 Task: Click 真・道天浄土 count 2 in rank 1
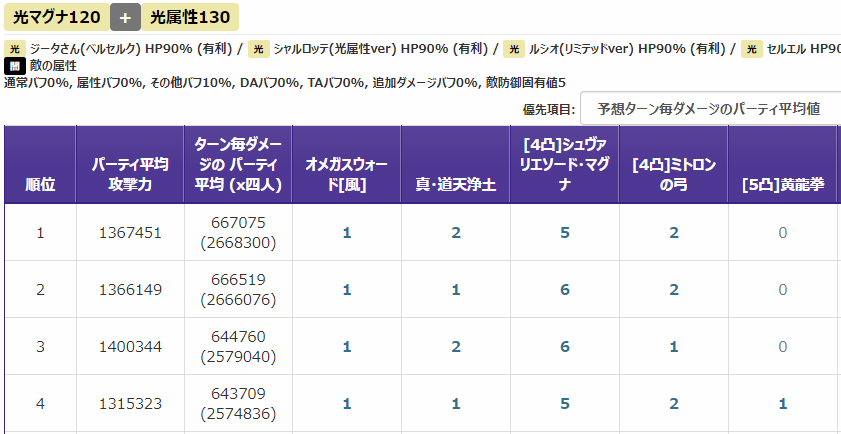click(x=456, y=233)
